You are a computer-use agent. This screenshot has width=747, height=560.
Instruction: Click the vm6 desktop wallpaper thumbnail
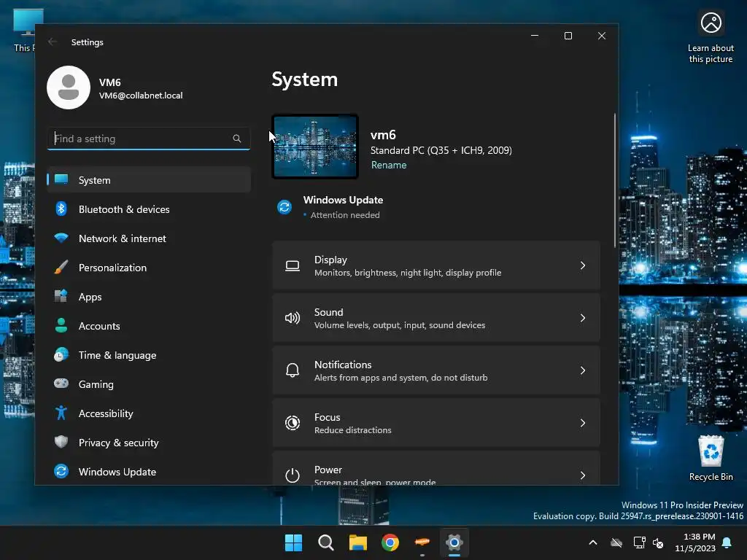[x=315, y=147]
